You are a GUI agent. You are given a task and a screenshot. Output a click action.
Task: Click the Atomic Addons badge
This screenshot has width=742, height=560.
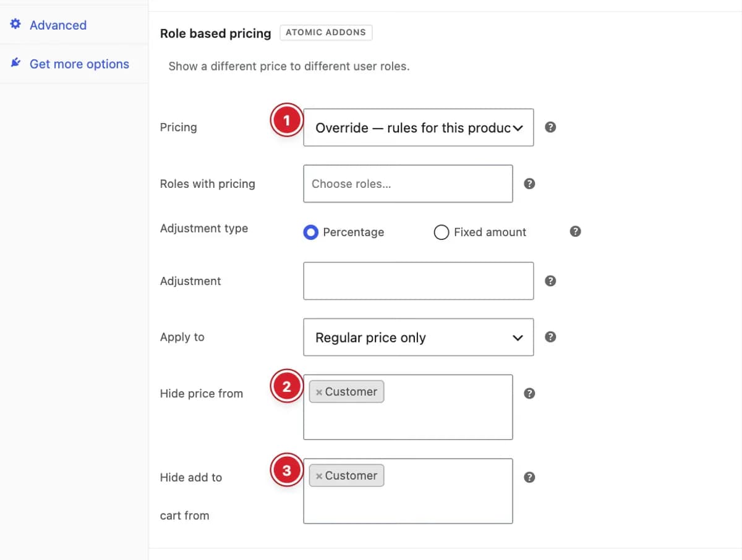326,32
